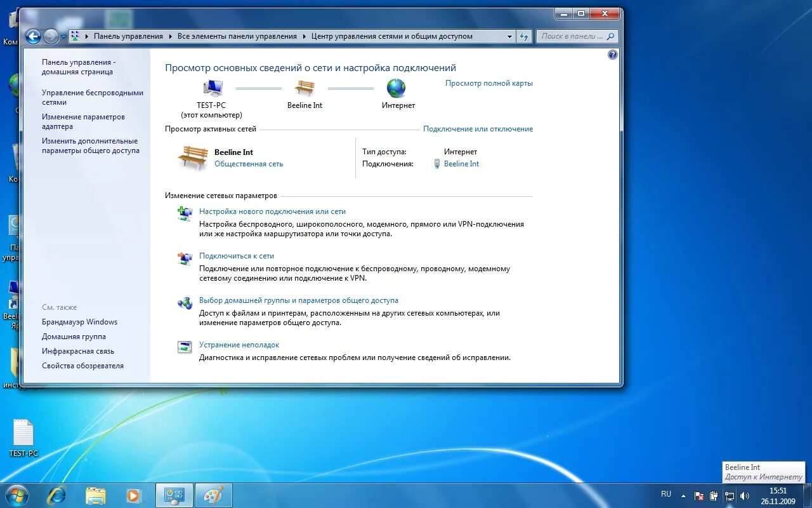Click the power battery tray icon

click(x=714, y=495)
